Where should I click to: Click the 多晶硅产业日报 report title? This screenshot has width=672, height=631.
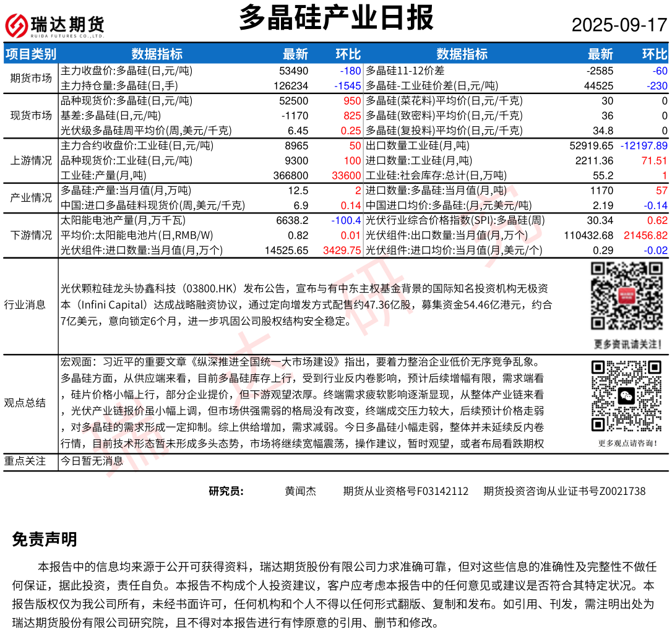point(336,17)
